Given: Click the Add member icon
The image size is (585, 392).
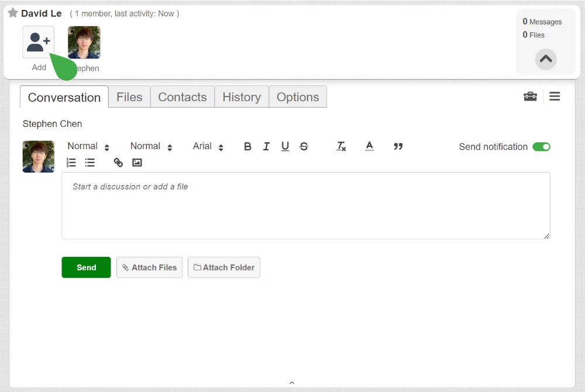Looking at the screenshot, I should 39,42.
